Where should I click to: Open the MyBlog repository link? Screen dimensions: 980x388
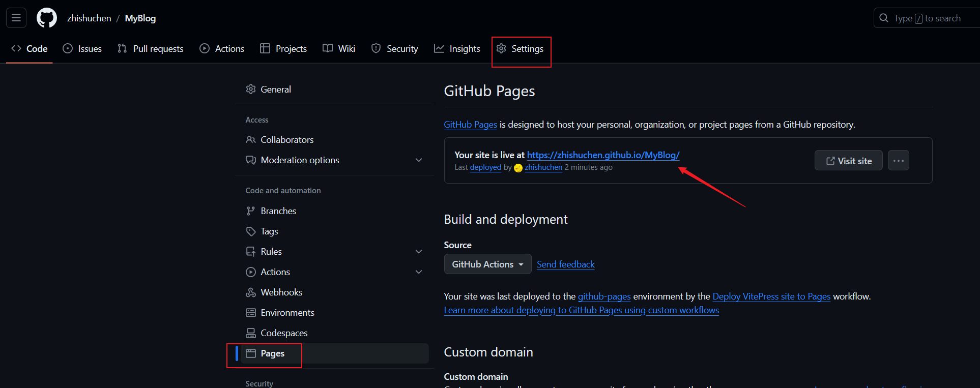(x=140, y=18)
